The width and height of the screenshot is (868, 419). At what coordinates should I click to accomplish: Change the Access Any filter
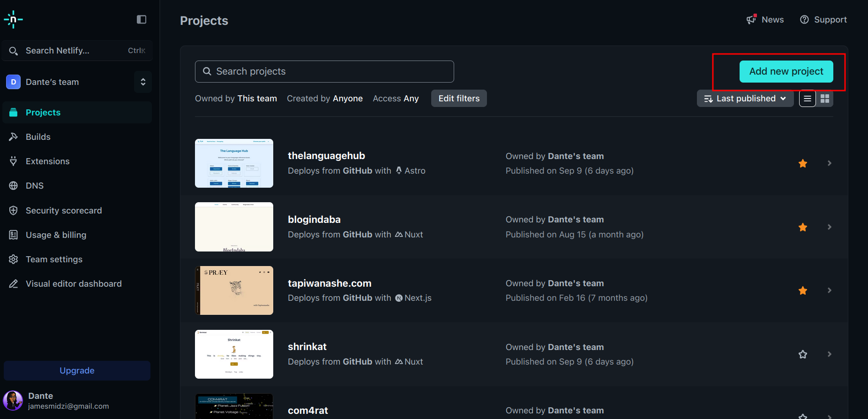(x=396, y=99)
